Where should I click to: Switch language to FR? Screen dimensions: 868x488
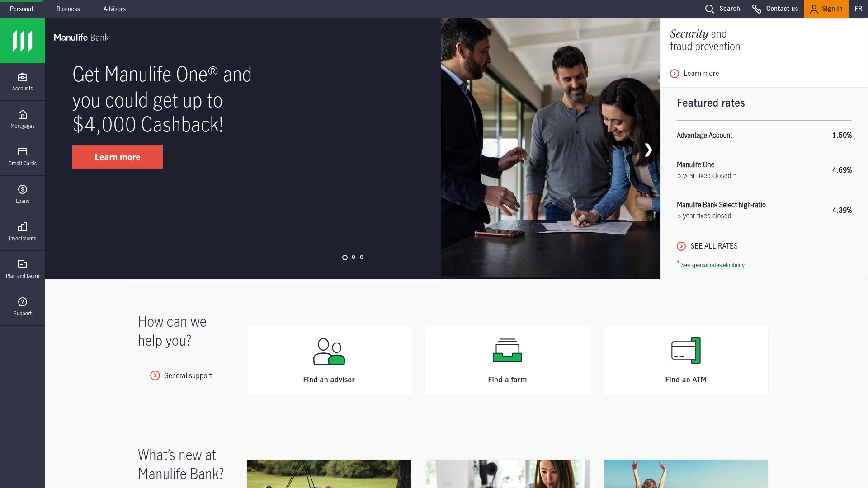858,9
